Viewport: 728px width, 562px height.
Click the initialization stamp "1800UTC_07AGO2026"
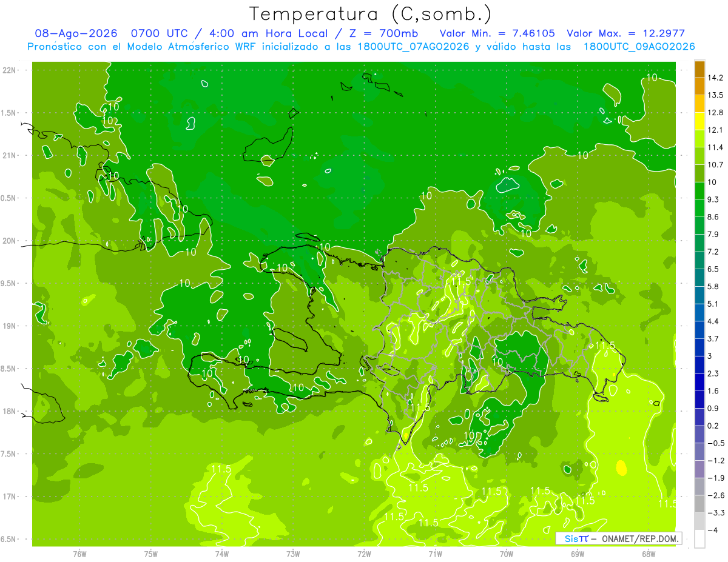(413, 47)
